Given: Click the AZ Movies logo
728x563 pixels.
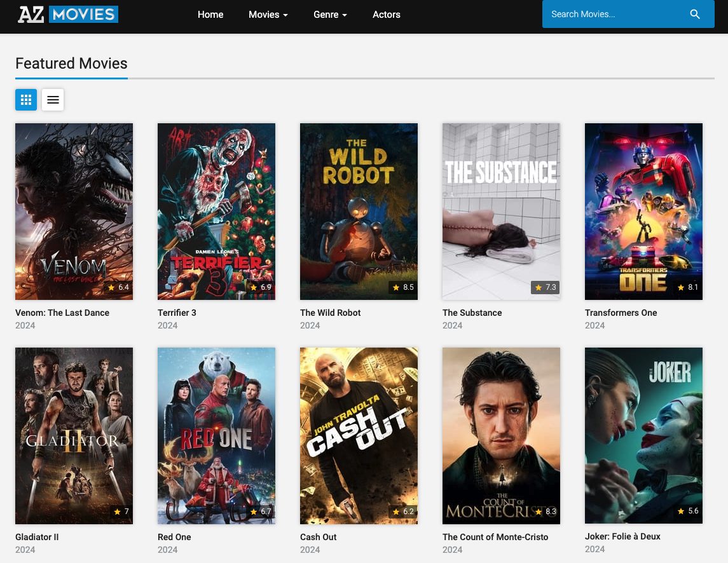Looking at the screenshot, I should pos(67,14).
